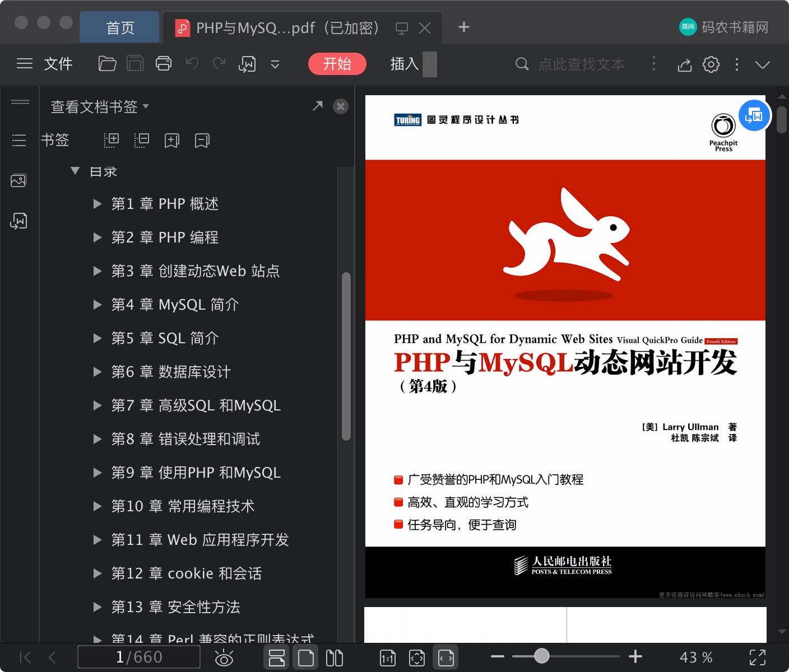Image resolution: width=789 pixels, height=672 pixels.
Task: Click the tab display screen icon
Action: (x=402, y=28)
